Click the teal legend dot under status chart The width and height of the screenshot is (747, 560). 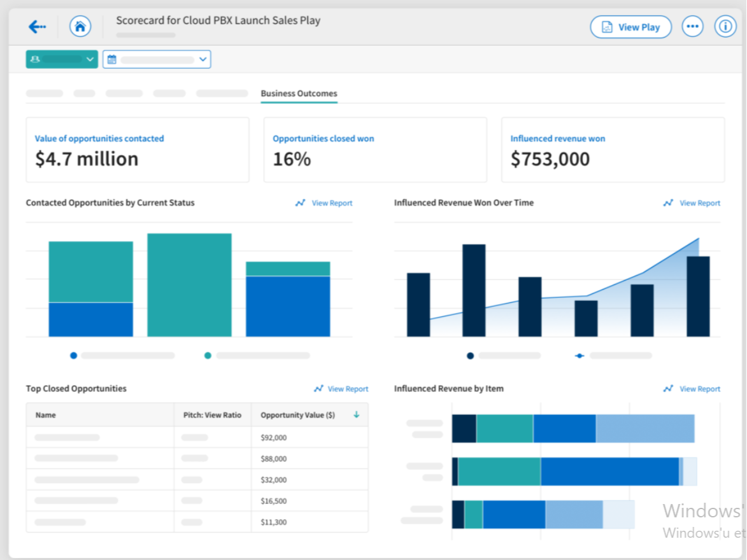pyautogui.click(x=208, y=356)
